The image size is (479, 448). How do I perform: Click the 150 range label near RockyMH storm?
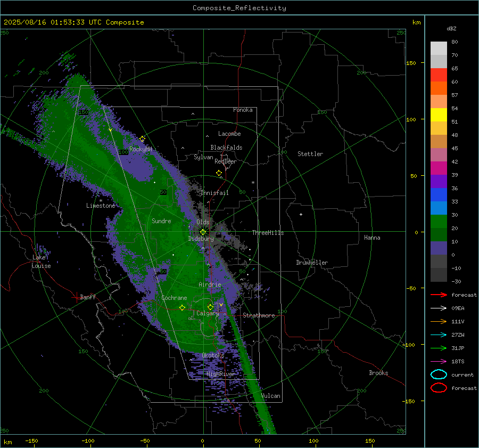83,112
